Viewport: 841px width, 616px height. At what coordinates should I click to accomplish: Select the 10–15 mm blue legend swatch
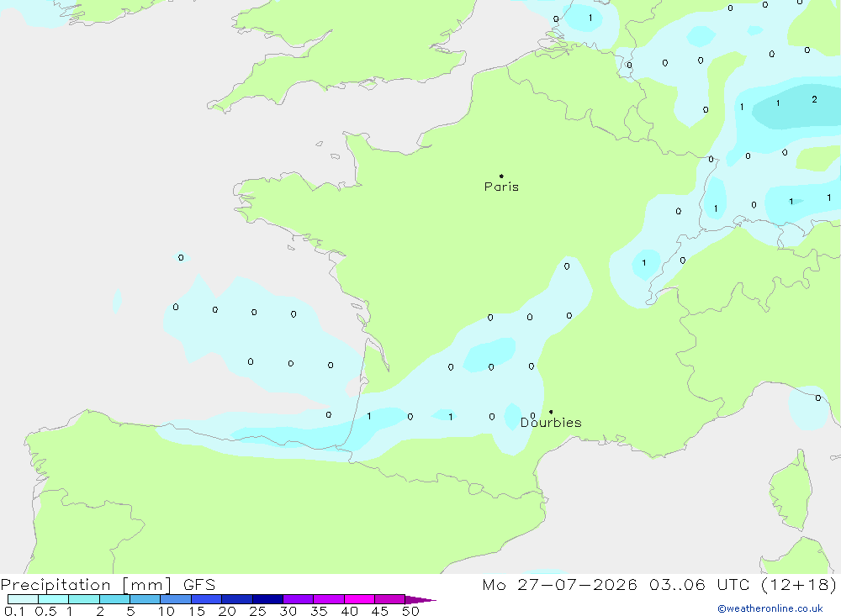(176, 599)
